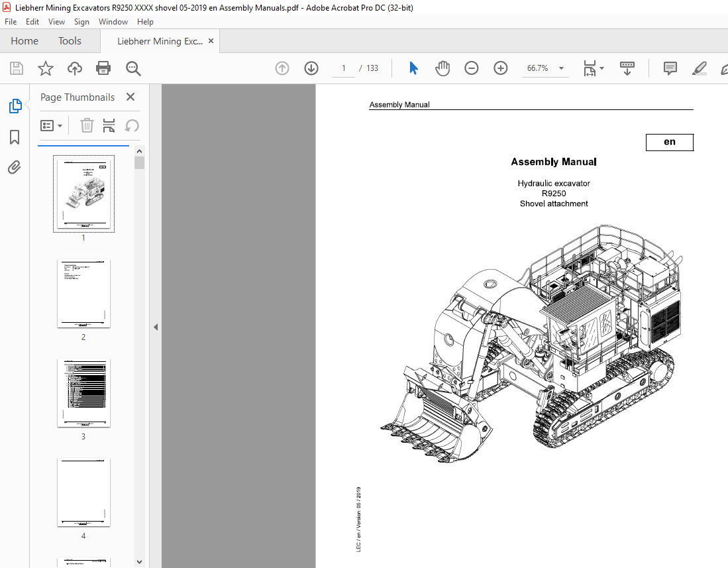Activate the Hand pan tool

pos(442,68)
